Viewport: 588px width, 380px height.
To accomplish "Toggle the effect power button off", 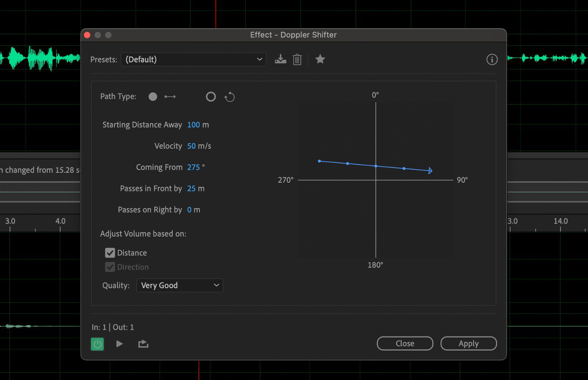I will coord(97,344).
